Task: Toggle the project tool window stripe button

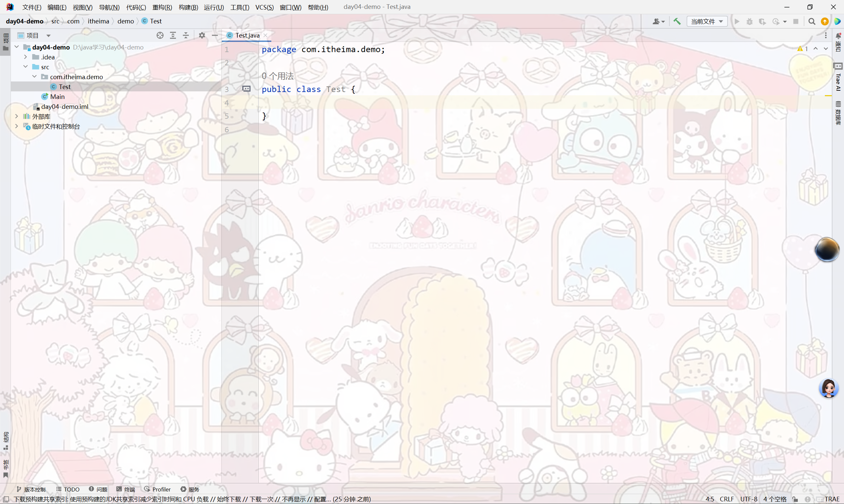Action: click(x=5, y=42)
